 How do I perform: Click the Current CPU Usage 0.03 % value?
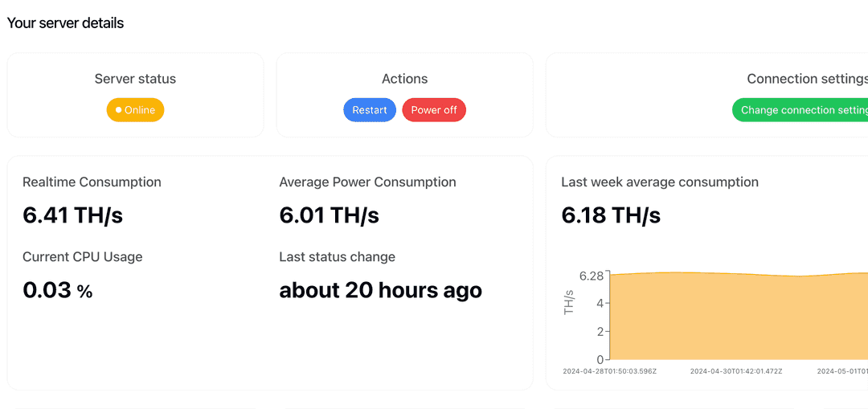pyautogui.click(x=57, y=290)
